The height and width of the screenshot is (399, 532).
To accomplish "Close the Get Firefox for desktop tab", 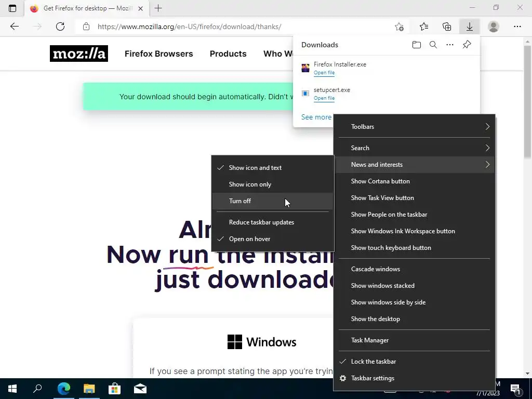I will click(x=140, y=8).
